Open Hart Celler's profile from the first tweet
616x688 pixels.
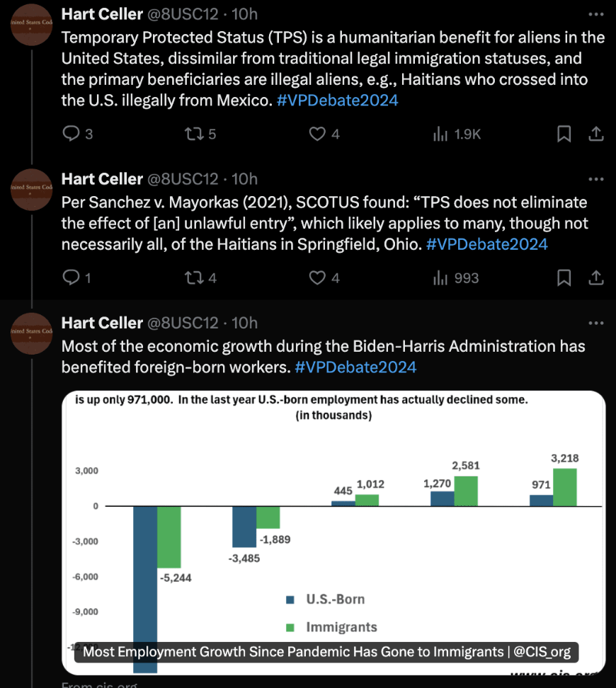pyautogui.click(x=102, y=14)
